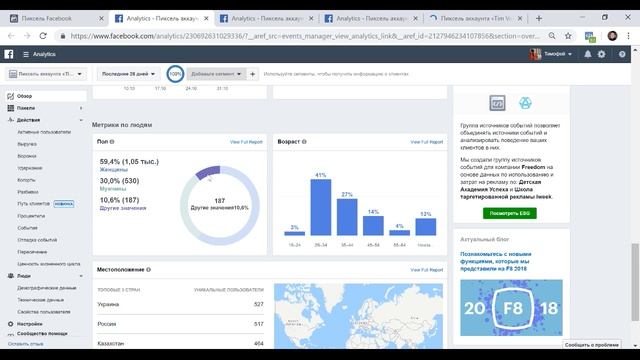Switch to the second 'Analytics - Пиксель' browser tab

pyautogui.click(x=267, y=18)
